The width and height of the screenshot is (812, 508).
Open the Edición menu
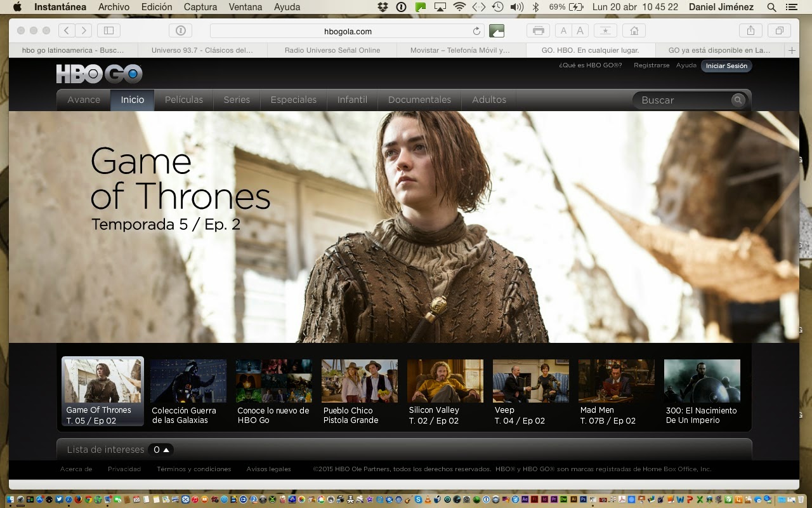tap(157, 7)
